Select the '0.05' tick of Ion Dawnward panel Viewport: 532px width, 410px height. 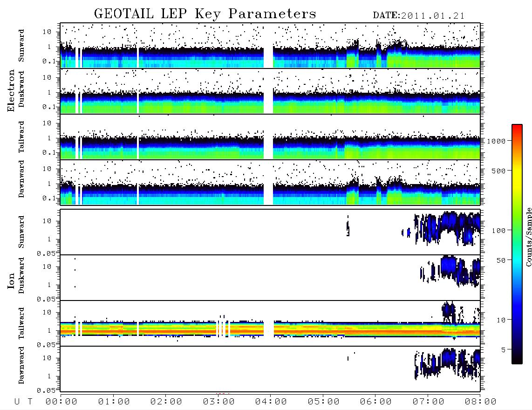pyautogui.click(x=46, y=390)
